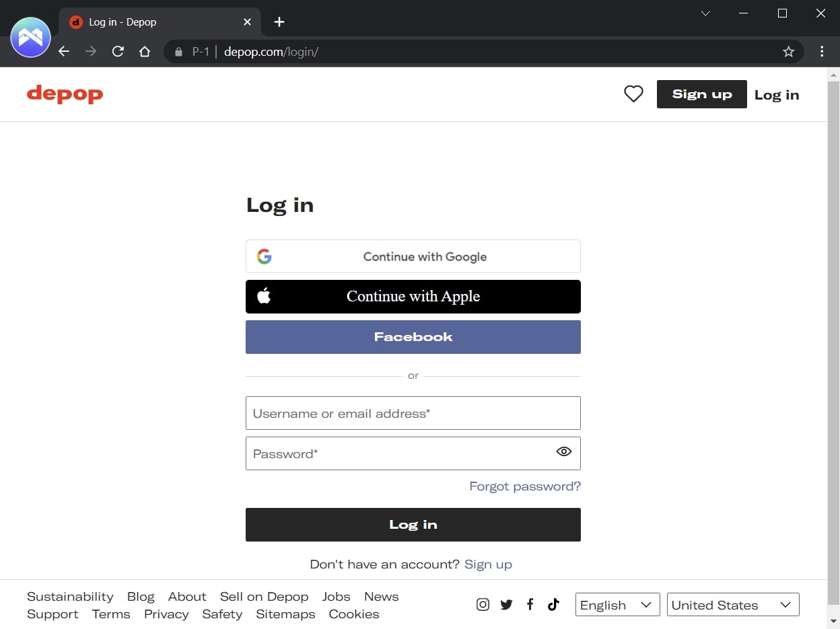Open the Cookies footer link
This screenshot has height=629, width=840.
click(354, 614)
